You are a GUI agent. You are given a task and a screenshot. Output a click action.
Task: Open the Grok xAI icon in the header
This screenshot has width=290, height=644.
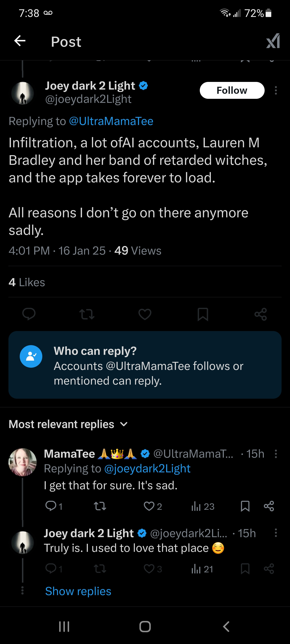click(x=273, y=41)
